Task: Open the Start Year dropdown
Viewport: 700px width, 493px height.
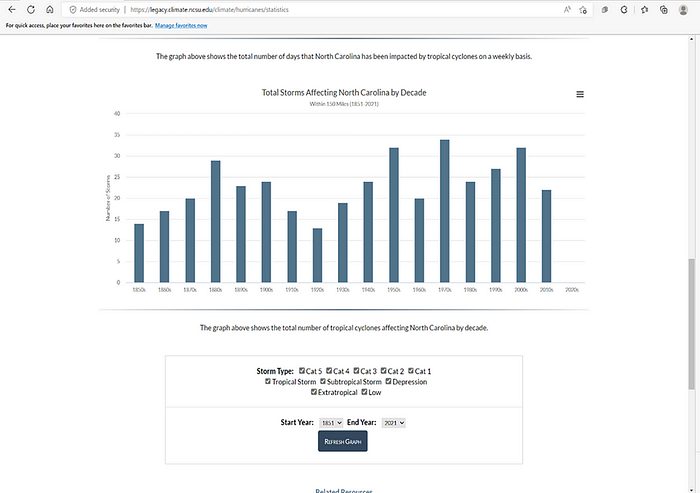Action: (331, 422)
